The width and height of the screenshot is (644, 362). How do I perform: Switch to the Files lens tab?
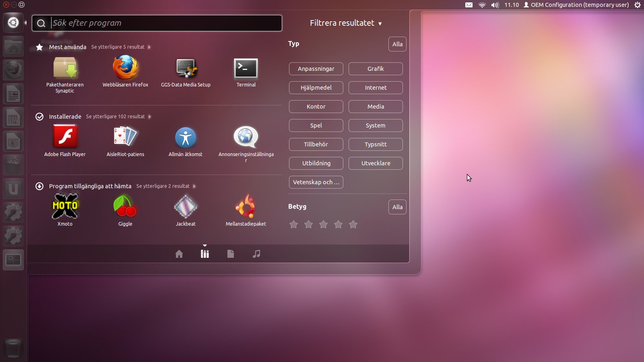[x=231, y=254]
